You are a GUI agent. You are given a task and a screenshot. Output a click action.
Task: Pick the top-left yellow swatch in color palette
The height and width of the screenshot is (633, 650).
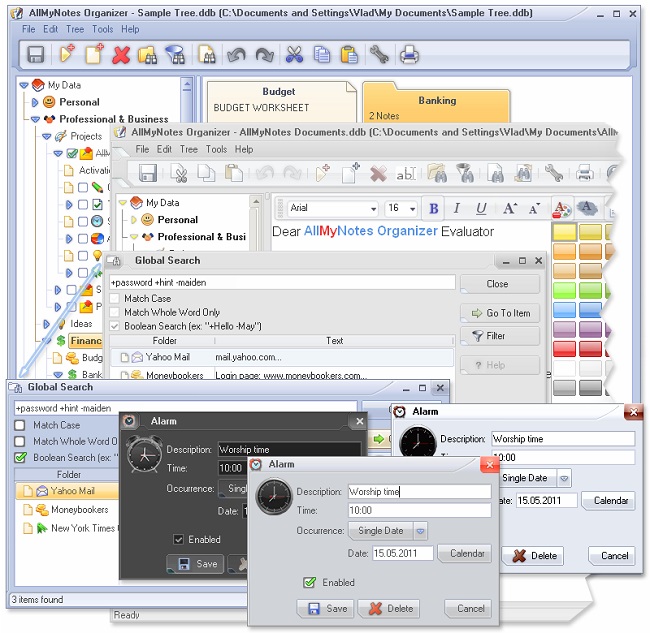click(x=564, y=232)
